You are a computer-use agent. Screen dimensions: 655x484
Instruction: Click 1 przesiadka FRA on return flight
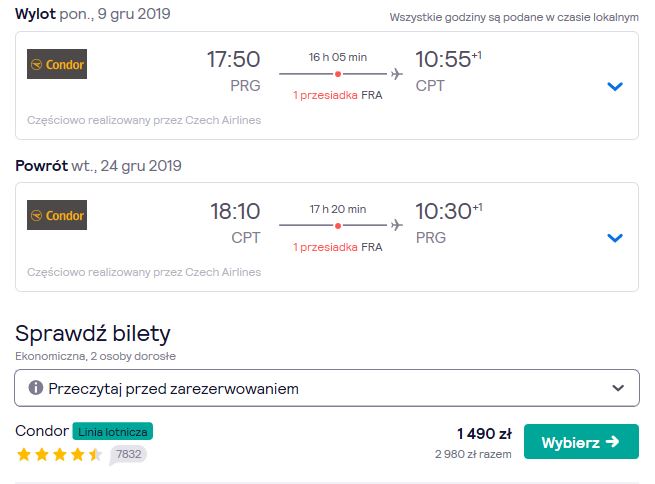tap(338, 247)
